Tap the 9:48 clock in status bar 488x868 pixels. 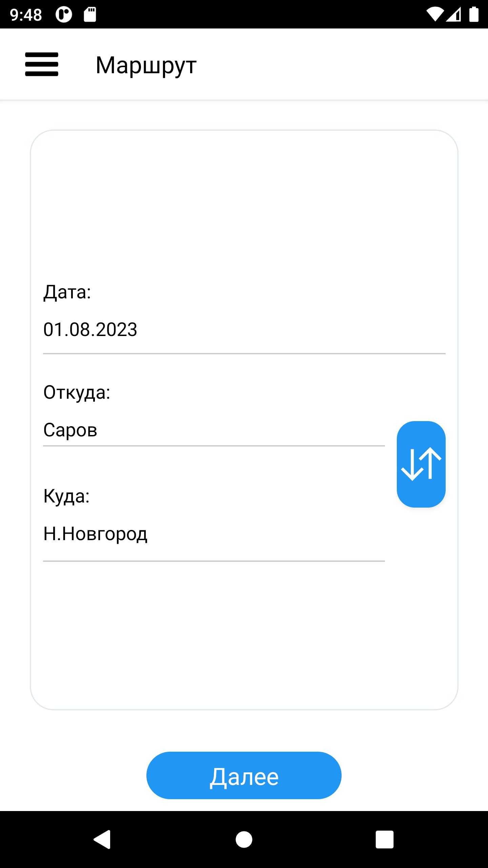click(x=26, y=15)
